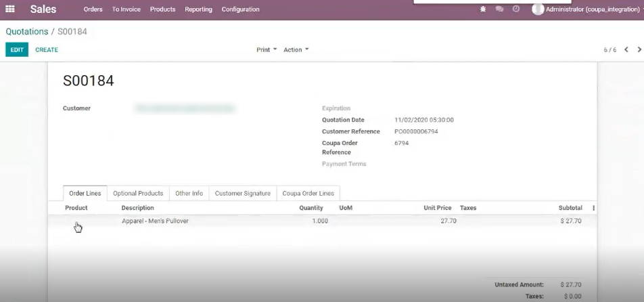Go back to Quotations breadcrumb
644x302 pixels.
point(26,32)
